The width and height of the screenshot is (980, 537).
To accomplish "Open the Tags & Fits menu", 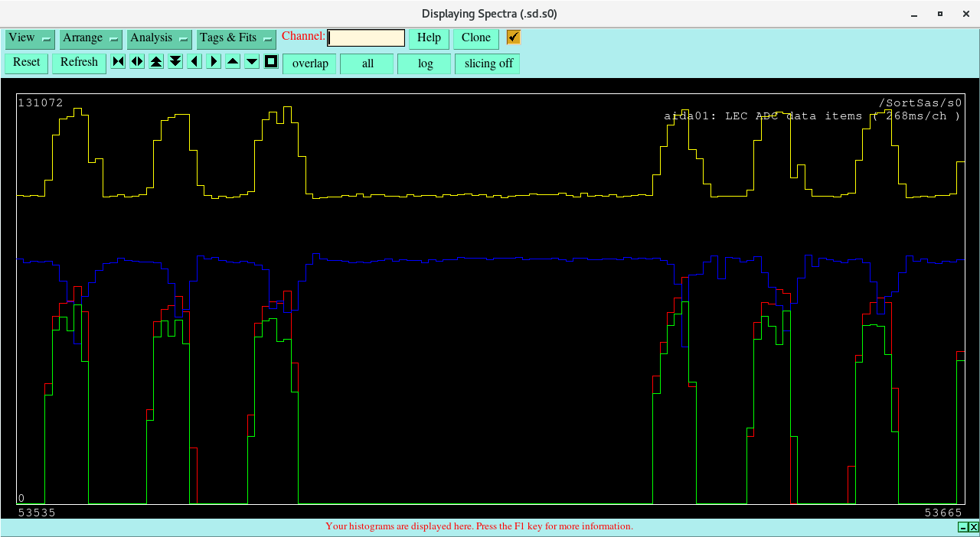I will 236,38.
